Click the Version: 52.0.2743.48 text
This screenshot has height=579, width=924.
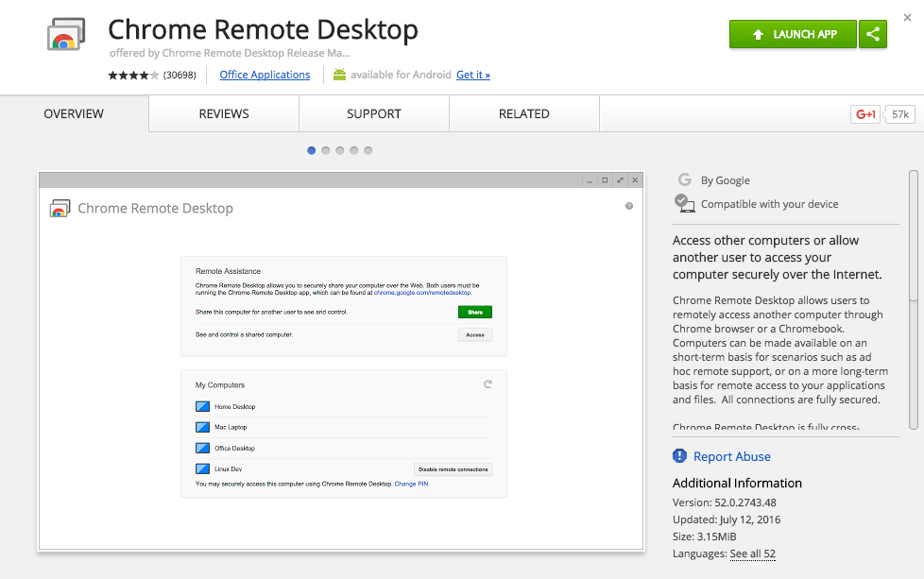tap(725, 503)
